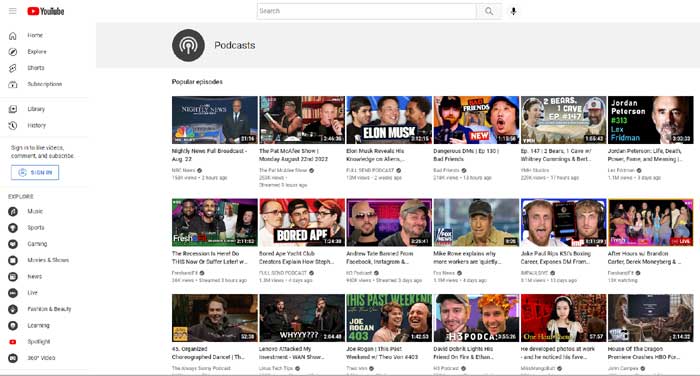The height and width of the screenshot is (376, 700).
Task: Select the Explore compass icon
Action: point(13,52)
